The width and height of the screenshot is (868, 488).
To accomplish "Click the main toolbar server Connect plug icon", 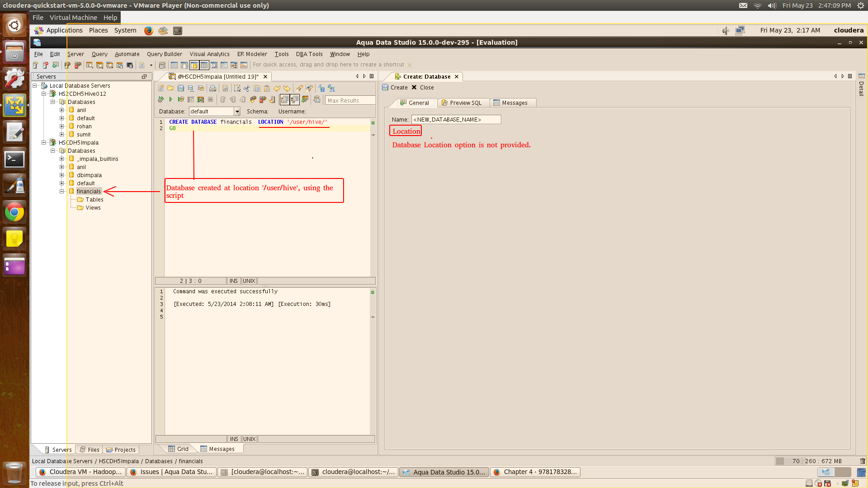I will [x=67, y=65].
